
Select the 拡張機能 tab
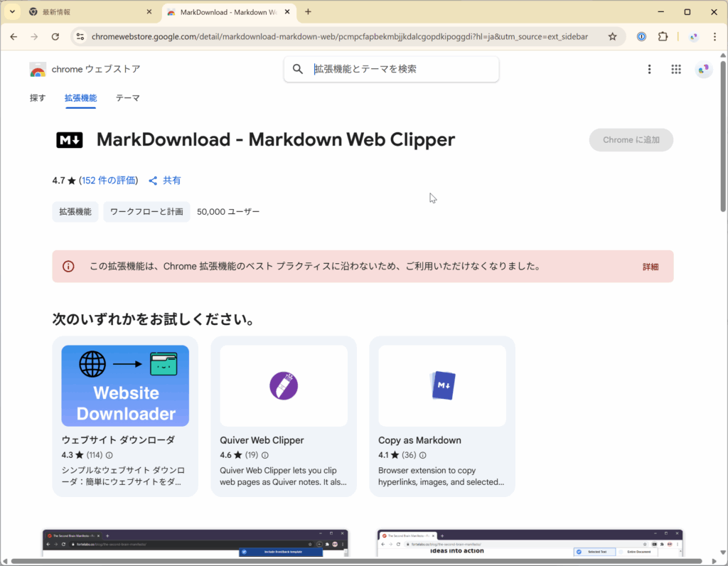(x=81, y=98)
